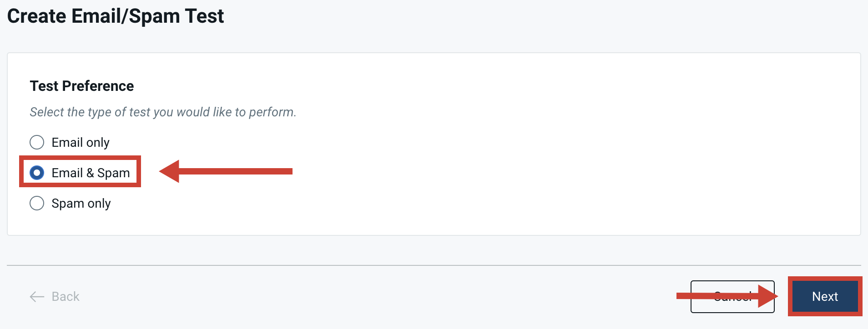Viewport: 868px width, 329px height.
Task: Select the Email only radio button
Action: click(37, 142)
